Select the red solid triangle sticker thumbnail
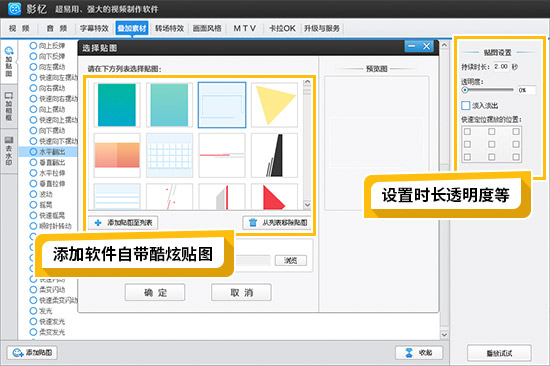 [275, 197]
